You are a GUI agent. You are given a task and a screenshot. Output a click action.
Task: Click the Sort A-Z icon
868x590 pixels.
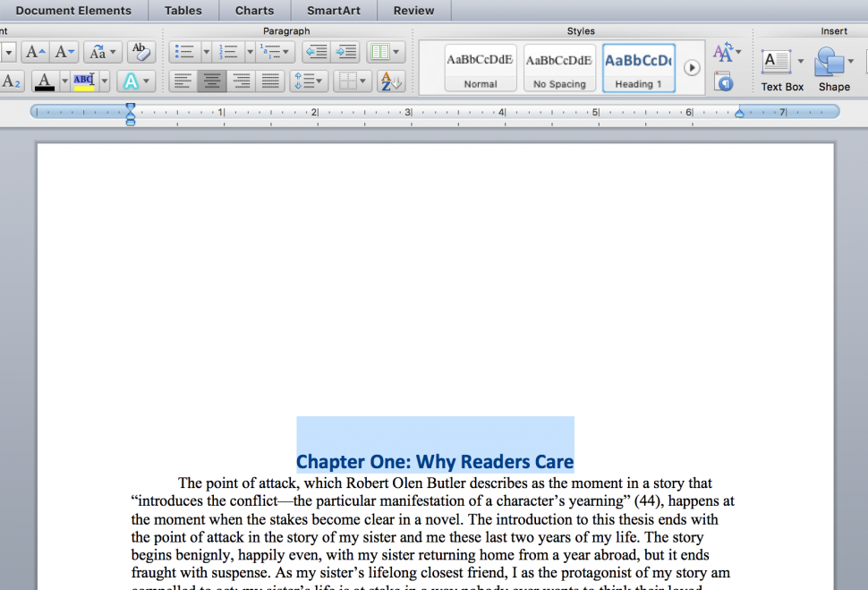(390, 81)
